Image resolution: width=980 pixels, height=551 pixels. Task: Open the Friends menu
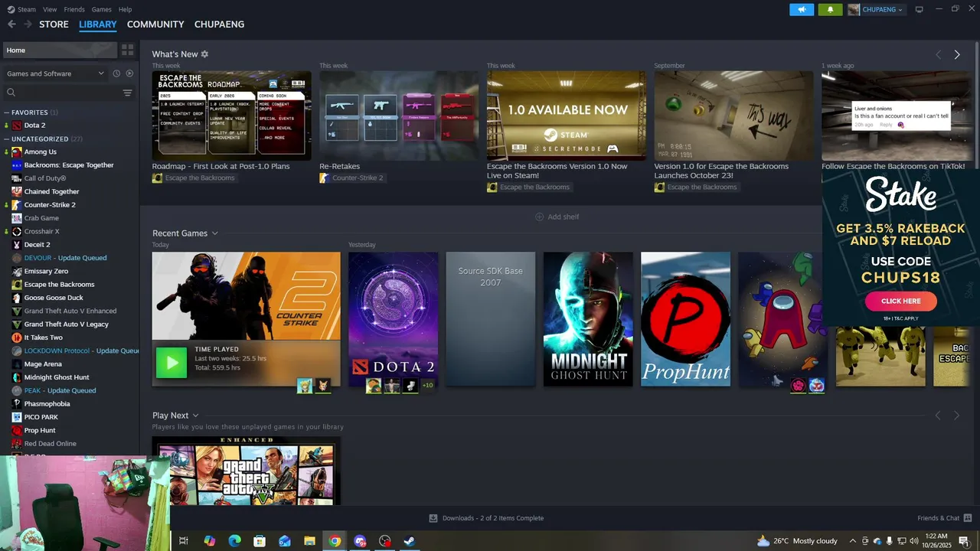(74, 9)
